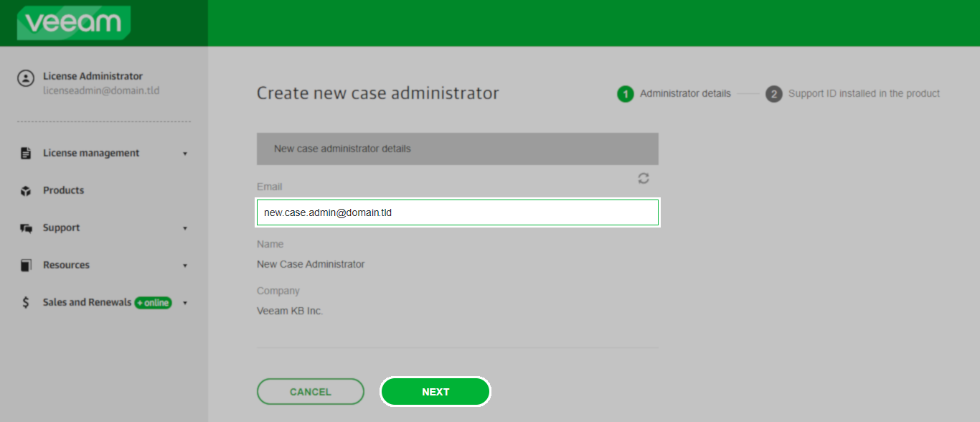The image size is (980, 422).
Task: Expand the License management arrow
Action: pos(185,154)
